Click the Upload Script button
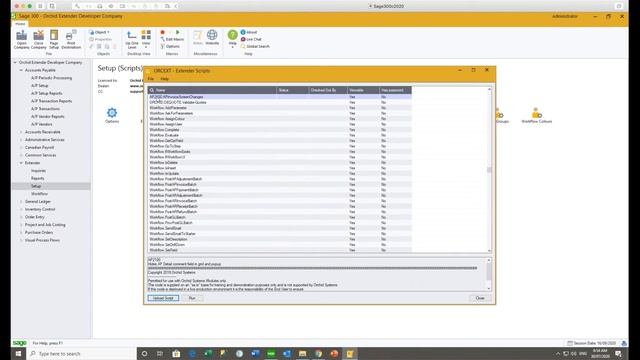 [x=163, y=298]
